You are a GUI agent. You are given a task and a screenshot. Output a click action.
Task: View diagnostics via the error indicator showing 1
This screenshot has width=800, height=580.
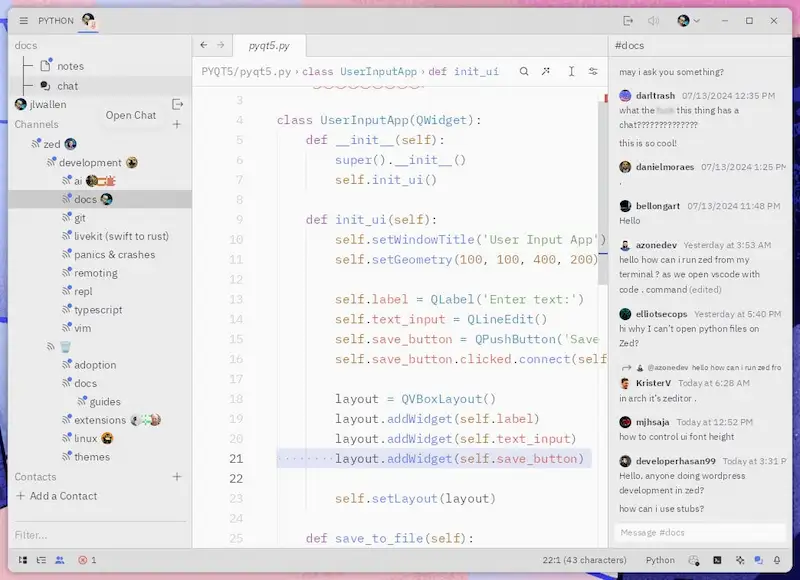[85, 560]
